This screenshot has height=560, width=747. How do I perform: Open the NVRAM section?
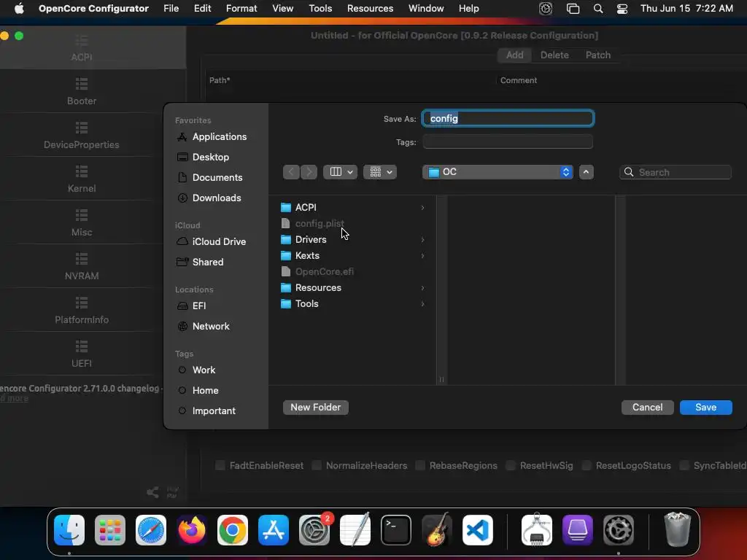point(82,267)
